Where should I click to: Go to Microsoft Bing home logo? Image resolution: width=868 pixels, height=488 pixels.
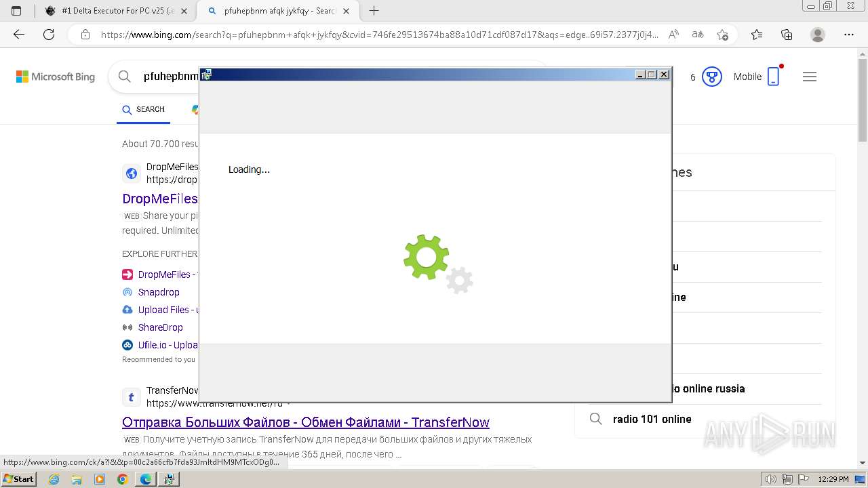tap(56, 77)
